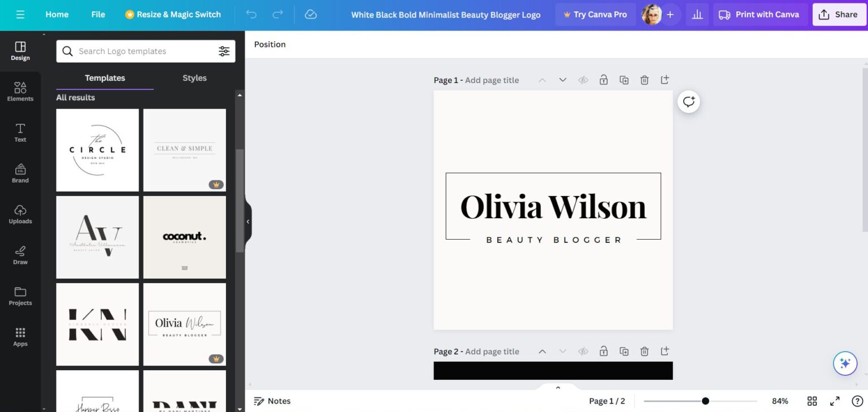Open the File menu
The height and width of the screenshot is (412, 868).
[x=98, y=15]
